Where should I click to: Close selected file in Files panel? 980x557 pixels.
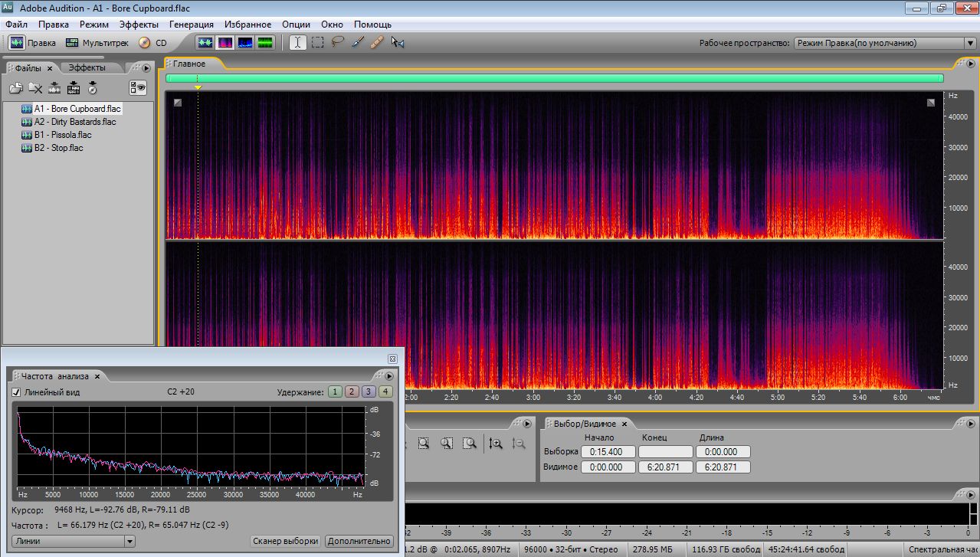[35, 88]
